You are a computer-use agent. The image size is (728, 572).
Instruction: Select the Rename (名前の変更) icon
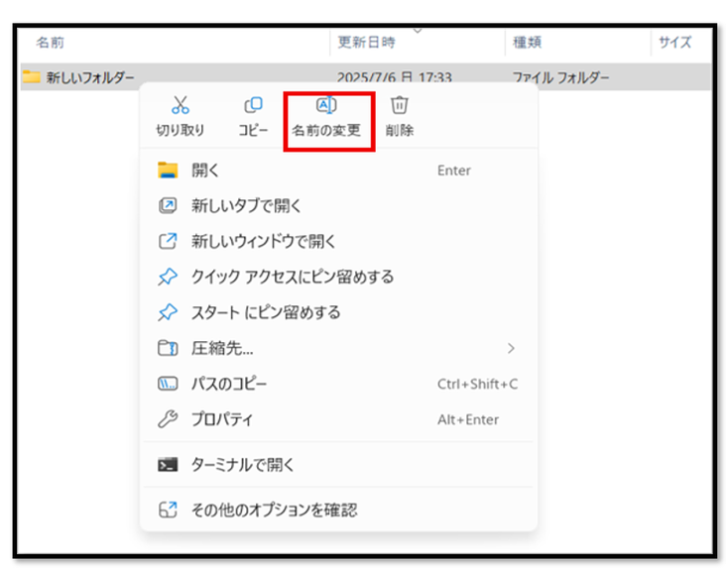326,105
